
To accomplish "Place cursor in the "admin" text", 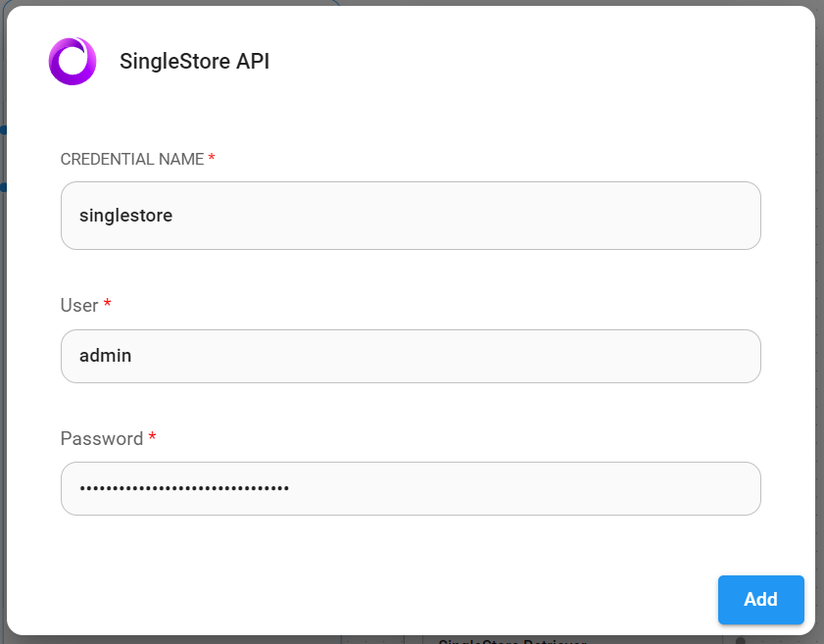I will pyautogui.click(x=106, y=357).
